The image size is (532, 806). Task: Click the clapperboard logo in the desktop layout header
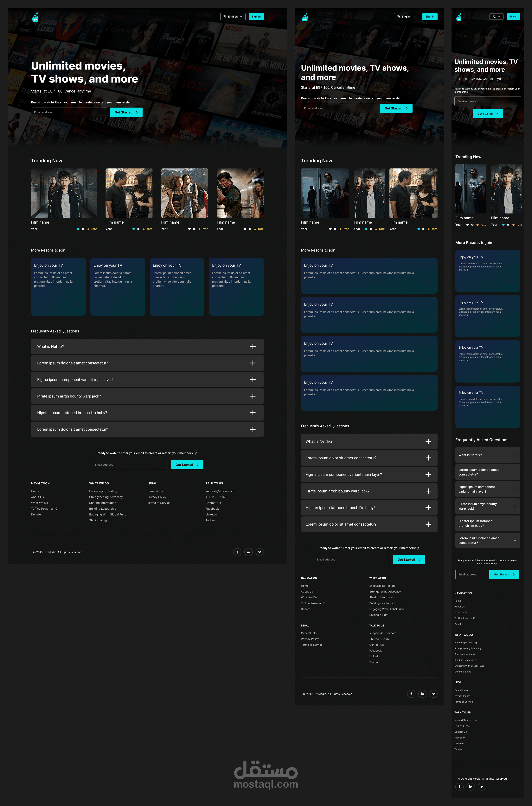(35, 17)
